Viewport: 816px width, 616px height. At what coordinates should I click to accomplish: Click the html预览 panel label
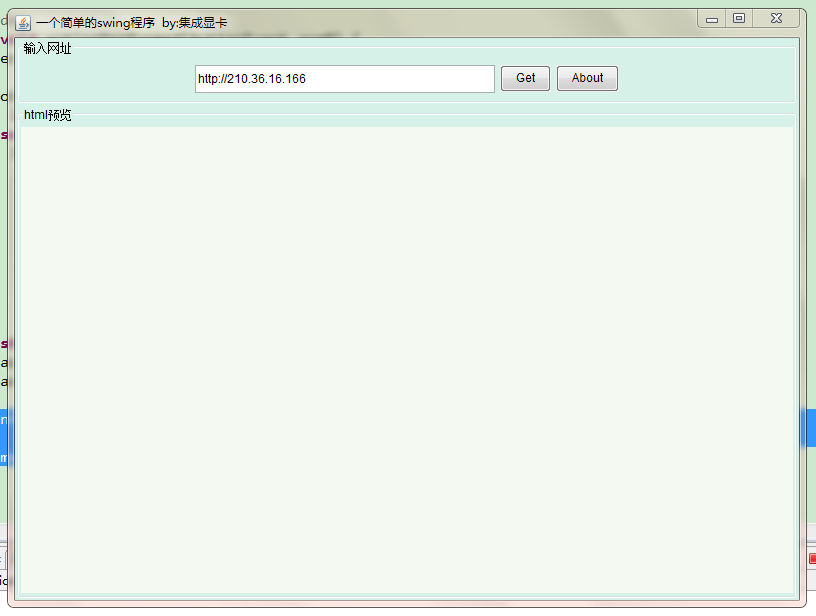[x=47, y=115]
